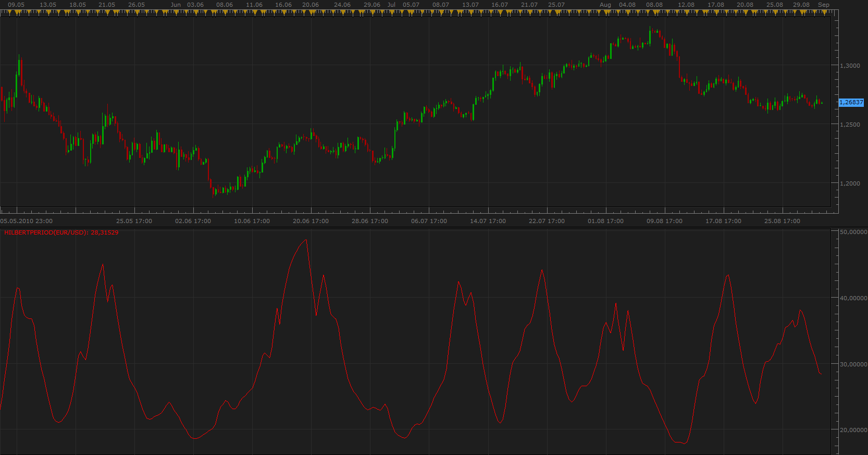Click the 22.07 17:00 time label

pyautogui.click(x=547, y=221)
